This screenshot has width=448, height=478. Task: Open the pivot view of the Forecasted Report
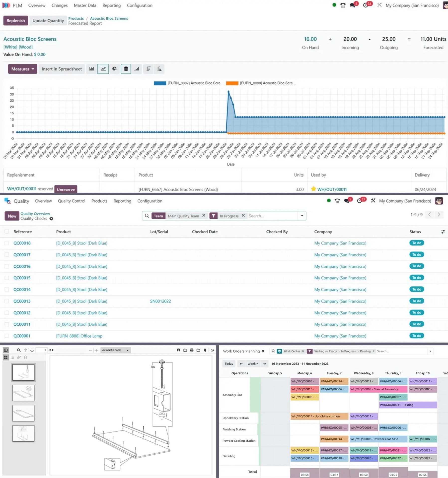coord(126,69)
